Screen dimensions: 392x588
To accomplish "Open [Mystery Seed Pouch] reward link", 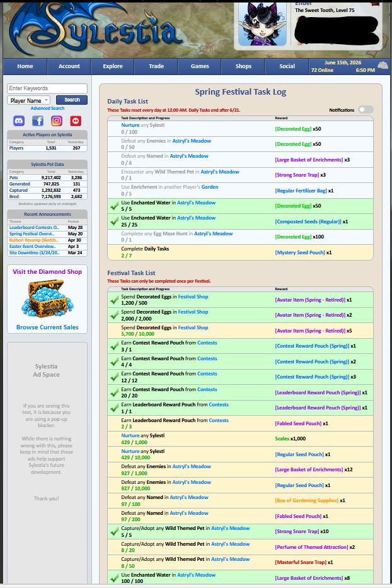I will 300,253.
